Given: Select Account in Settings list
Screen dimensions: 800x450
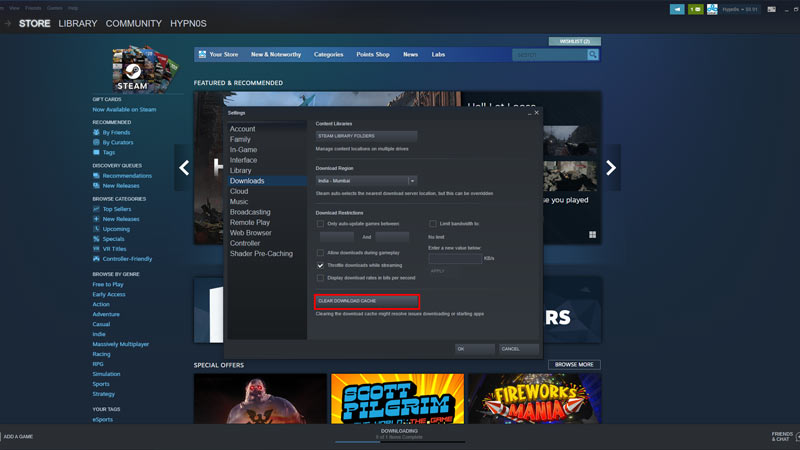Looking at the screenshot, I should click(x=242, y=129).
